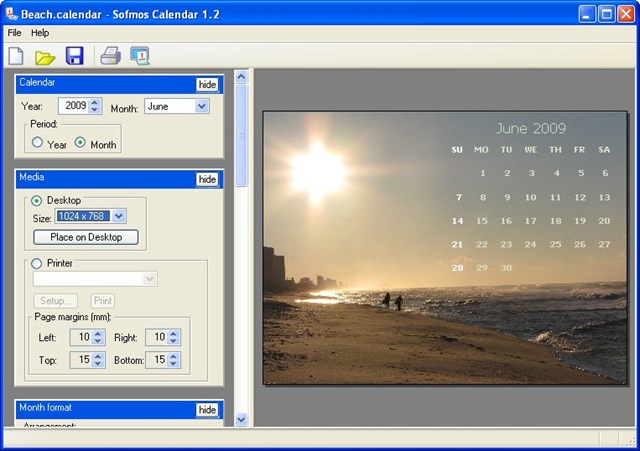Select the Month period radio button
640x451 pixels.
pos(81,143)
